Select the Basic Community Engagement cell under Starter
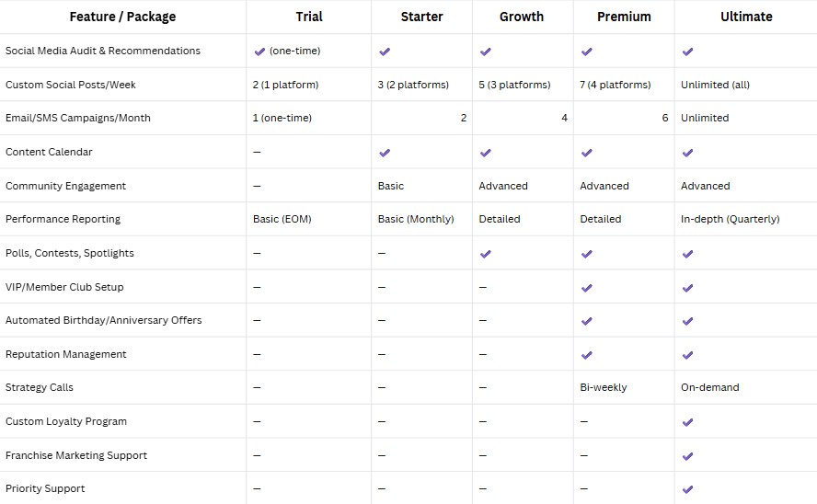817x504 pixels. [x=391, y=186]
